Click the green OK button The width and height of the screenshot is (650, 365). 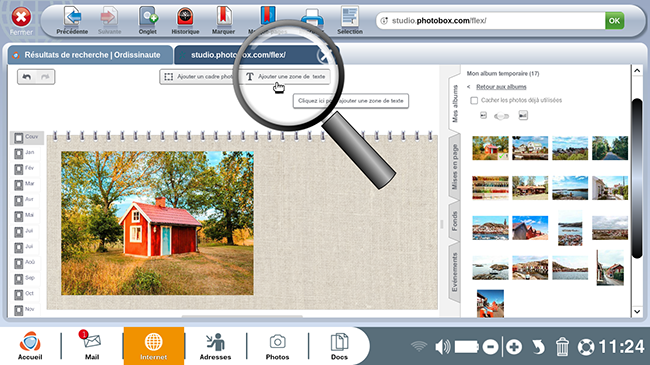pos(614,20)
